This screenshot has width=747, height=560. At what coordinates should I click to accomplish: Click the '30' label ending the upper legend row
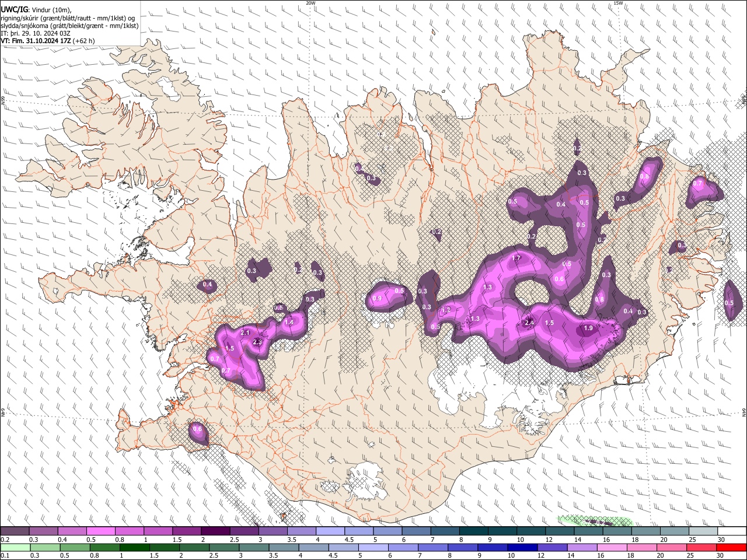(x=721, y=540)
